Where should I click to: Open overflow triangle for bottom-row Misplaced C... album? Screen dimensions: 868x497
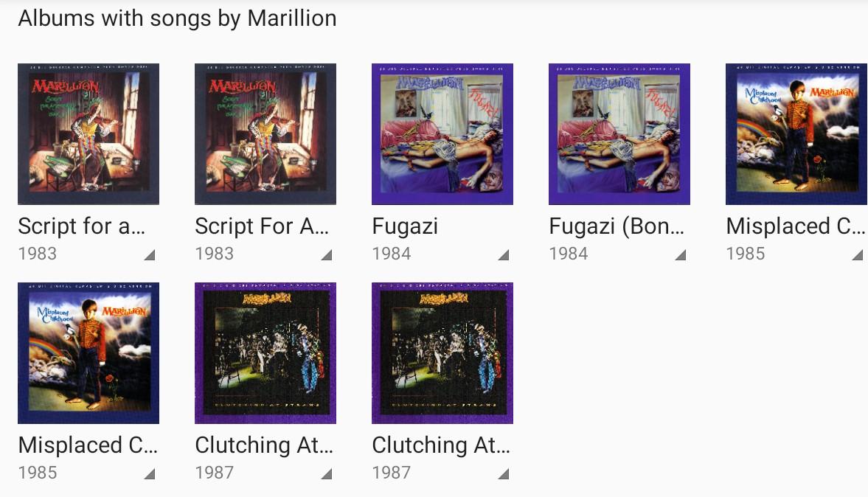point(150,473)
